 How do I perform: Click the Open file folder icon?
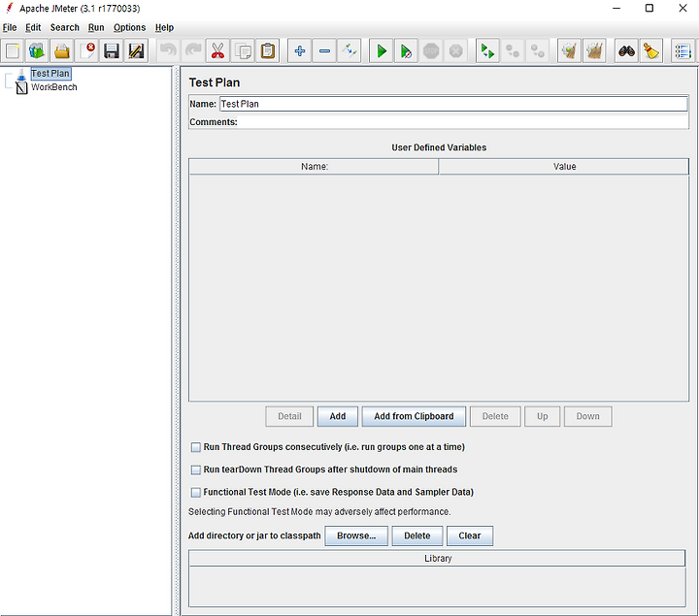pyautogui.click(x=62, y=50)
